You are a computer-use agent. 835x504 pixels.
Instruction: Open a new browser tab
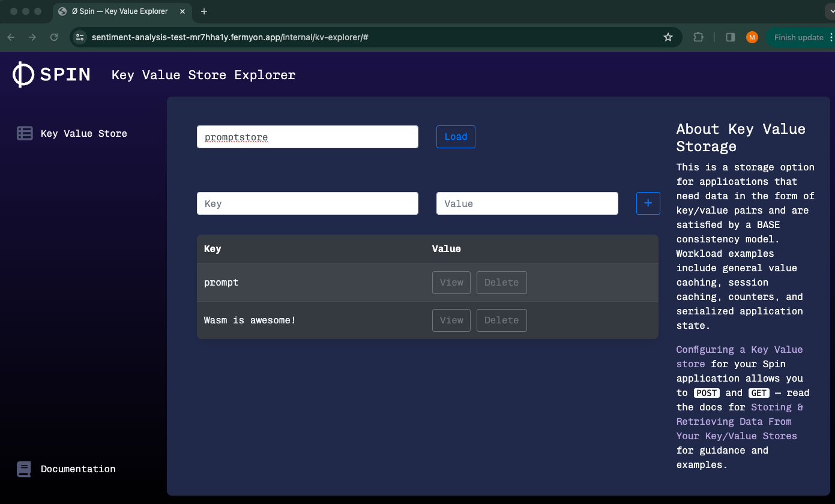[x=204, y=11]
